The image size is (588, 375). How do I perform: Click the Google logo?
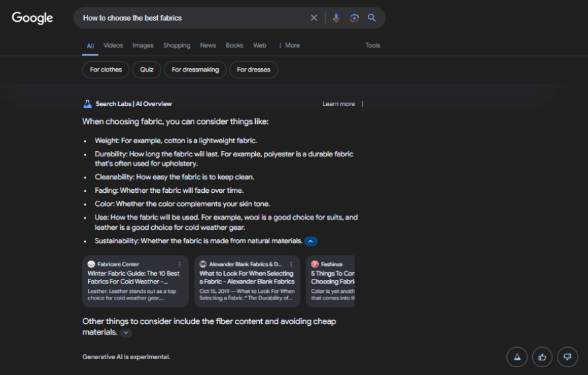pos(32,18)
